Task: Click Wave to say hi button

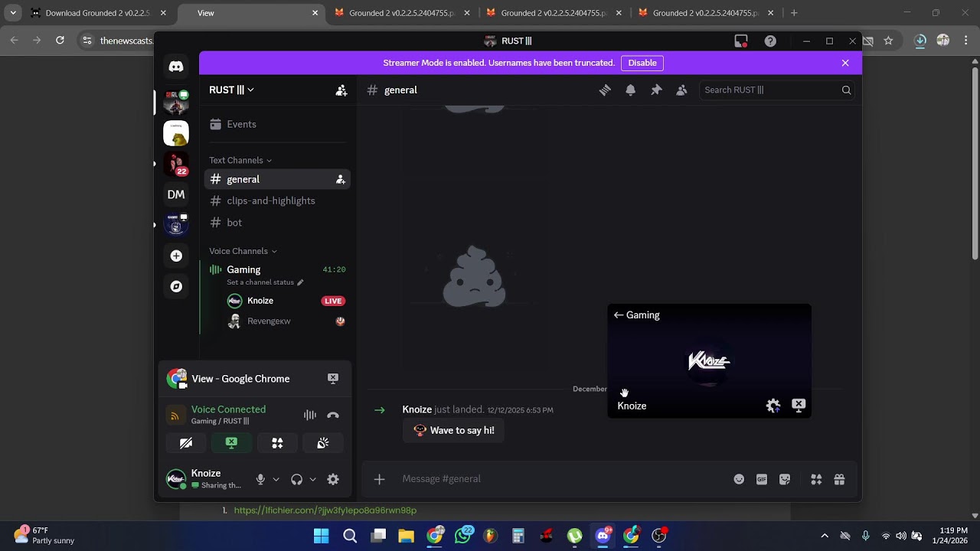Action: click(454, 431)
